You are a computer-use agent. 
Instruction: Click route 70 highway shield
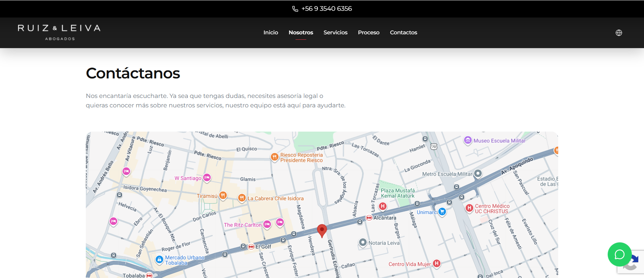tap(434, 146)
